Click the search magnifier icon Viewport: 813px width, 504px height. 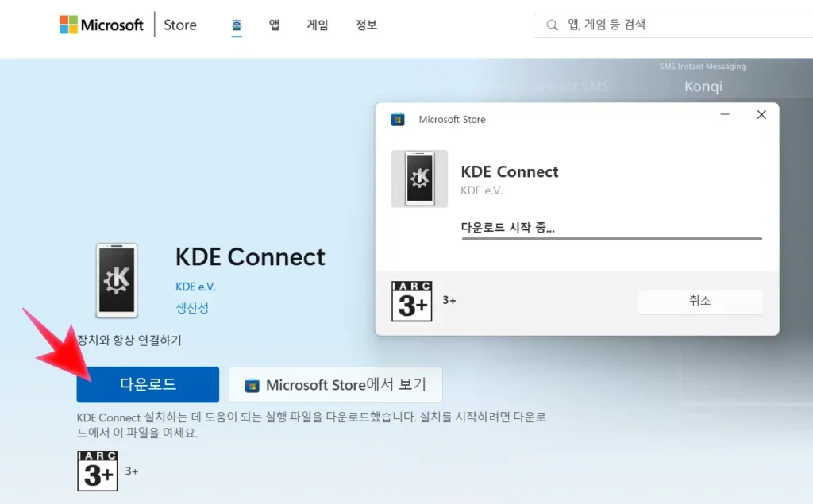pyautogui.click(x=553, y=25)
